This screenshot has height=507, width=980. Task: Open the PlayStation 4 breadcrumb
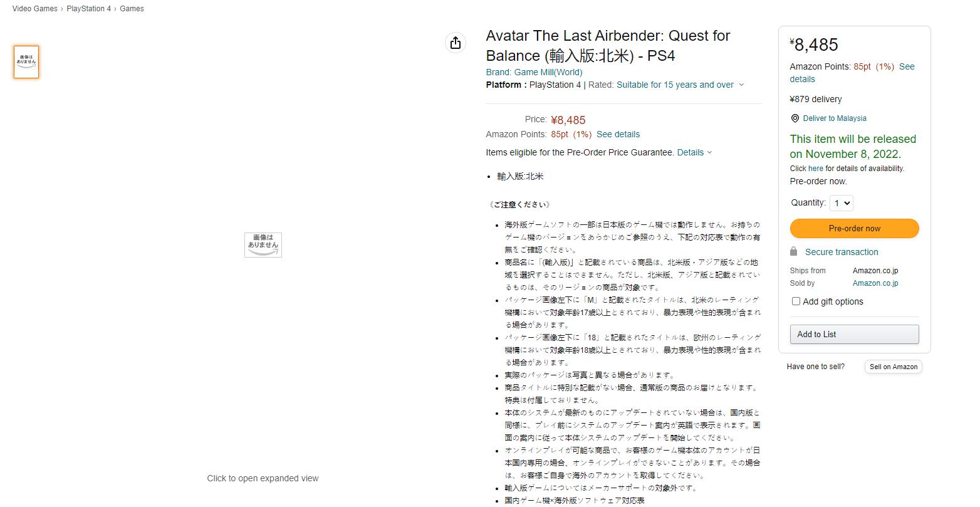click(x=89, y=9)
